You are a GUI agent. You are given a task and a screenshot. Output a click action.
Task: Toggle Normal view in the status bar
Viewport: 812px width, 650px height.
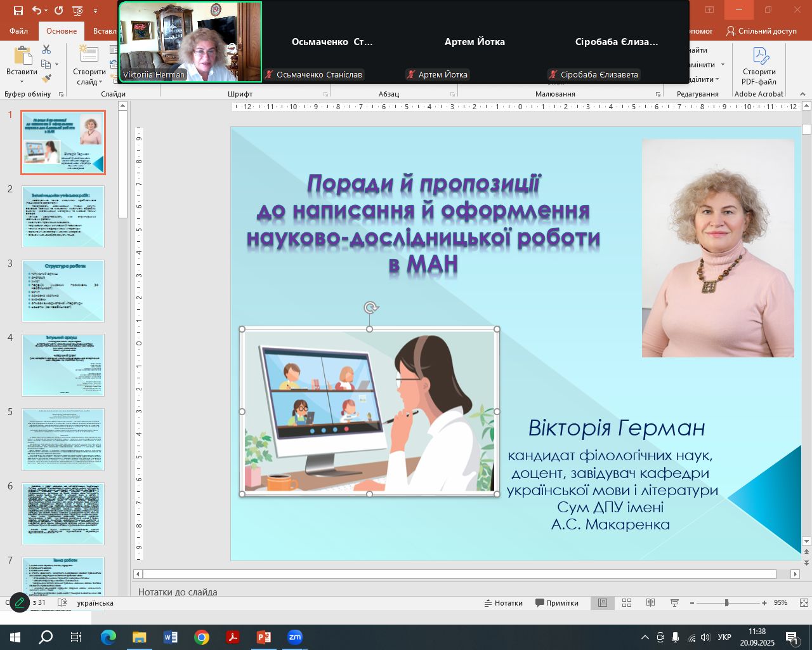603,603
